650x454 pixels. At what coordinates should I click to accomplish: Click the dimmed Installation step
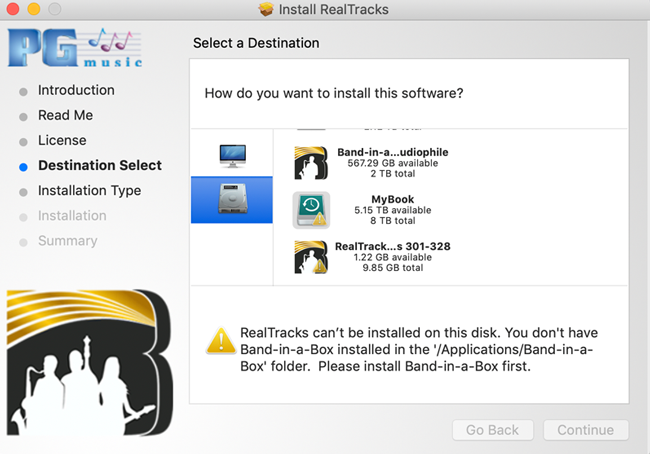point(72,216)
